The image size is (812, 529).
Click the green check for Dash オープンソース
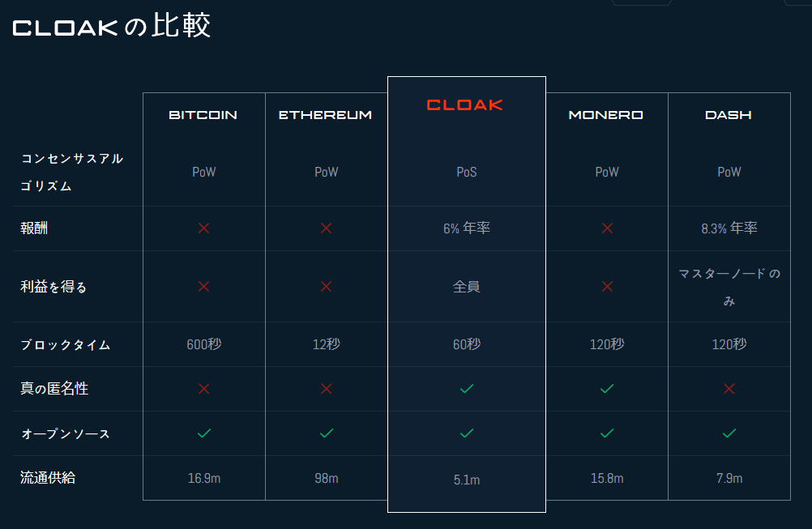(x=729, y=433)
